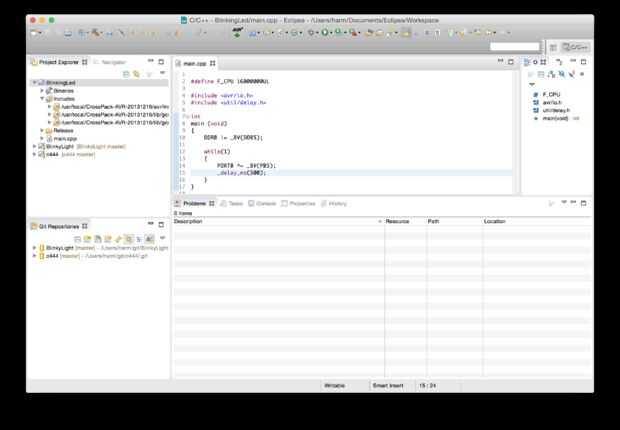Expand the main.cpp tree node arrow
The width and height of the screenshot is (620, 430).
point(42,138)
